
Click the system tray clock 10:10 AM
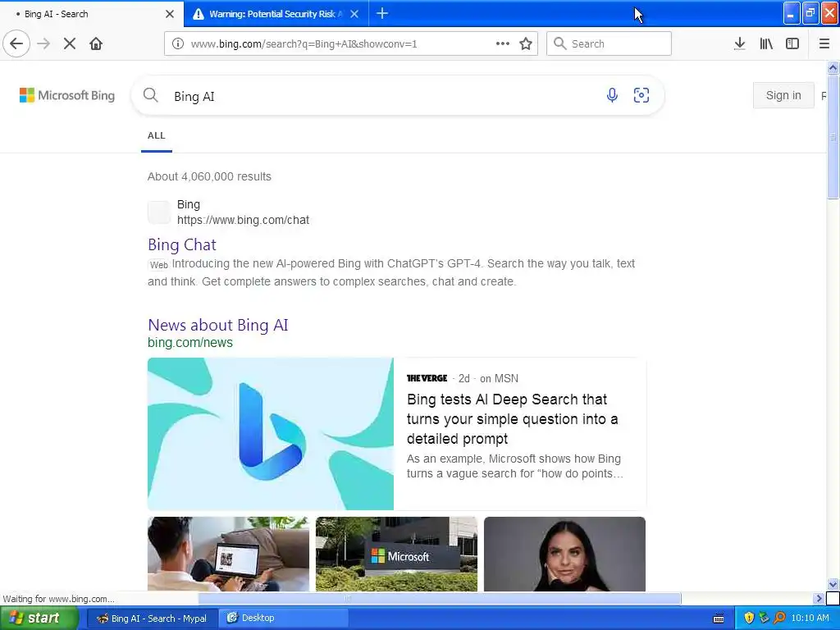[810, 619]
